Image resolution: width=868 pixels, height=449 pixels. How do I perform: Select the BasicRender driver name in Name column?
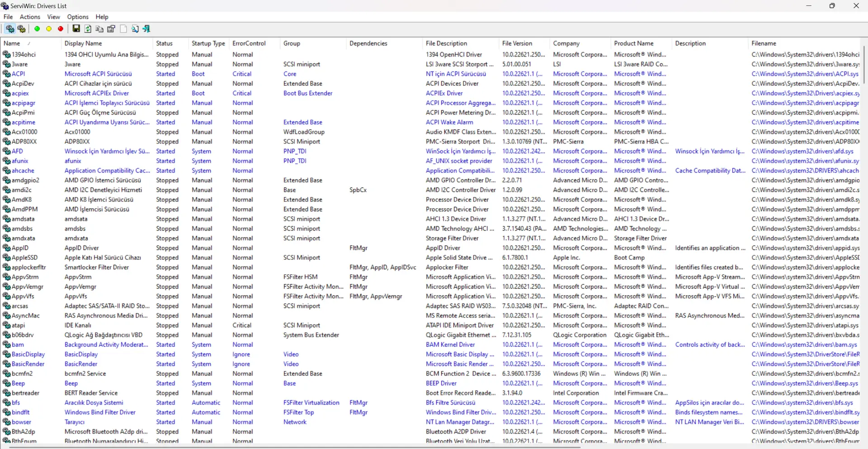(x=28, y=364)
